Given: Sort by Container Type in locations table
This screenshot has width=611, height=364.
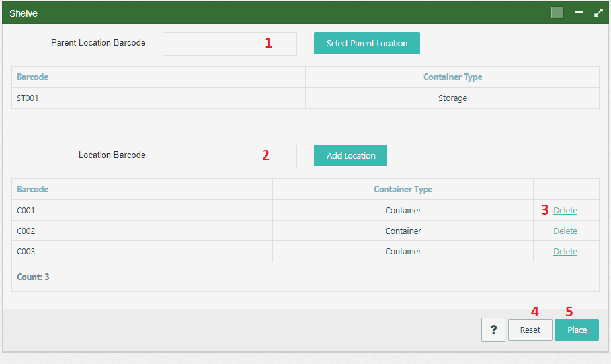Looking at the screenshot, I should click(x=403, y=189).
